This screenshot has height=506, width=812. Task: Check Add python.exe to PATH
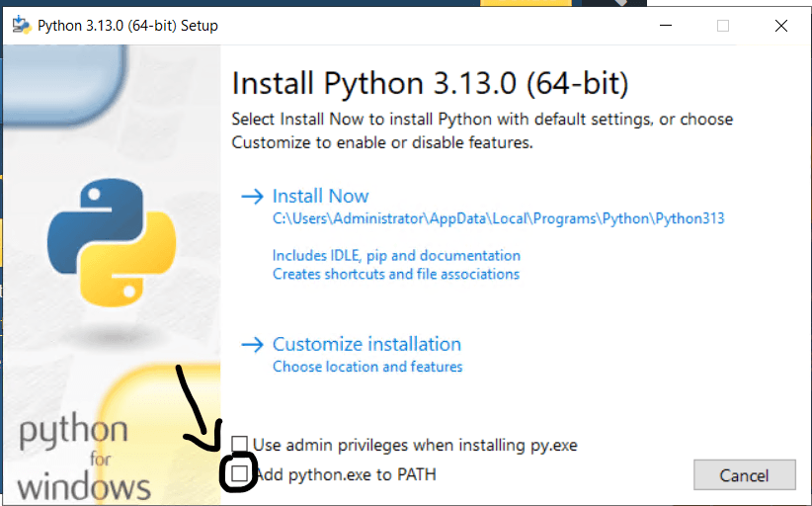point(239,472)
